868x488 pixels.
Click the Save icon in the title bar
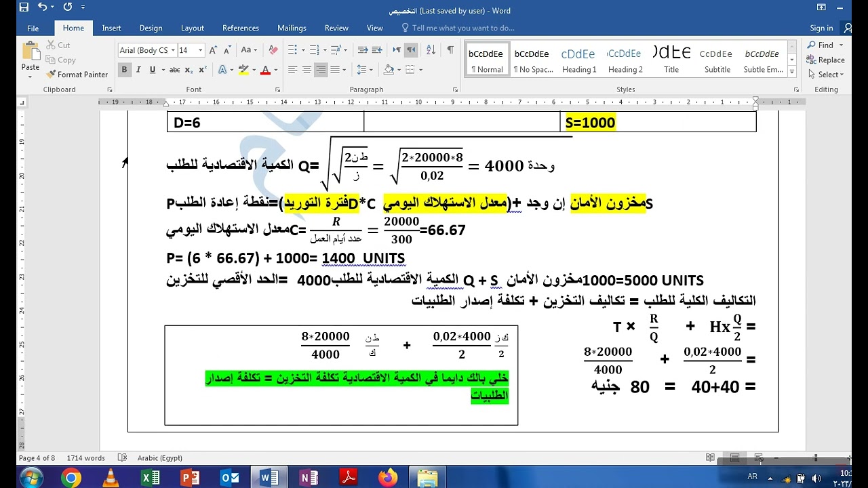tap(24, 7)
